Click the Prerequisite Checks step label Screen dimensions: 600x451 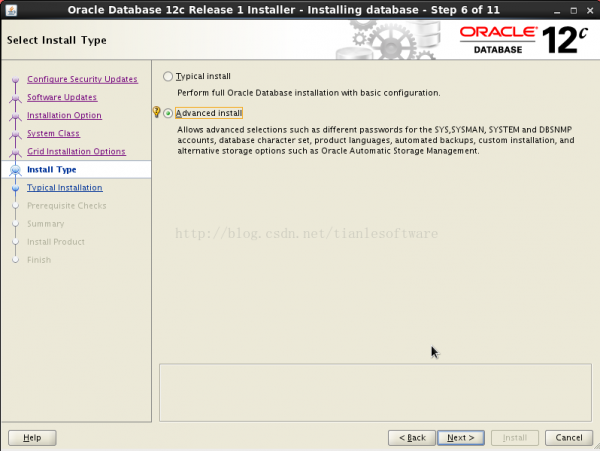click(67, 206)
